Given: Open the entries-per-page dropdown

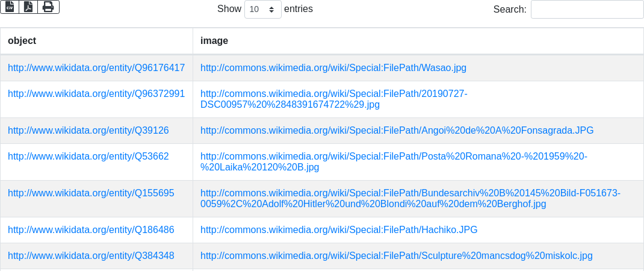Looking at the screenshot, I should pyautogui.click(x=262, y=9).
